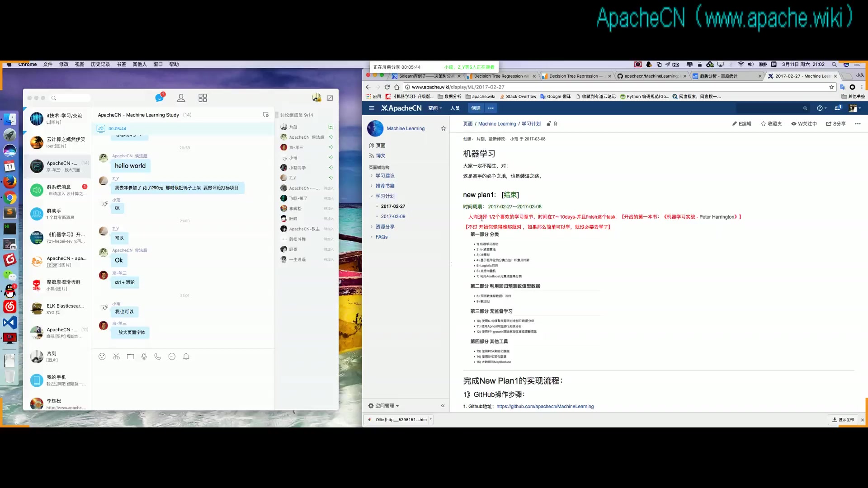The width and height of the screenshot is (868, 488).
Task: Toggle 收藏夹 favorite for this page
Action: [x=771, y=124]
